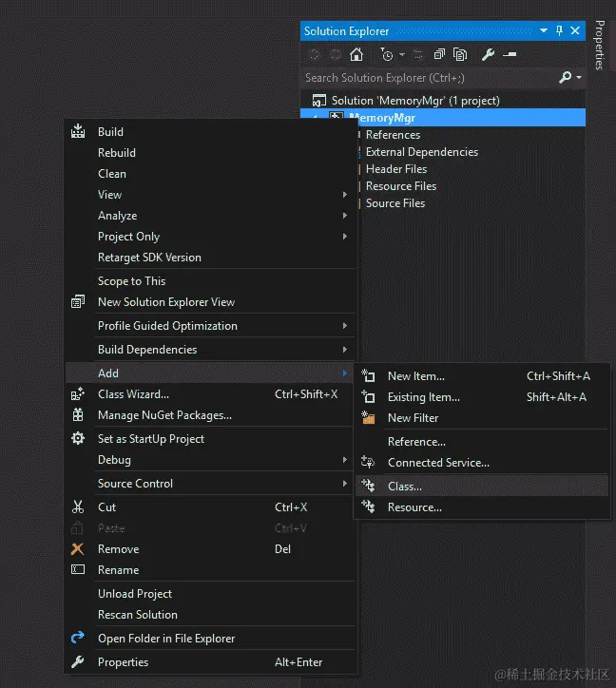The height and width of the screenshot is (688, 616).
Task: Click the highlighted Add menu entry
Action: click(x=210, y=373)
